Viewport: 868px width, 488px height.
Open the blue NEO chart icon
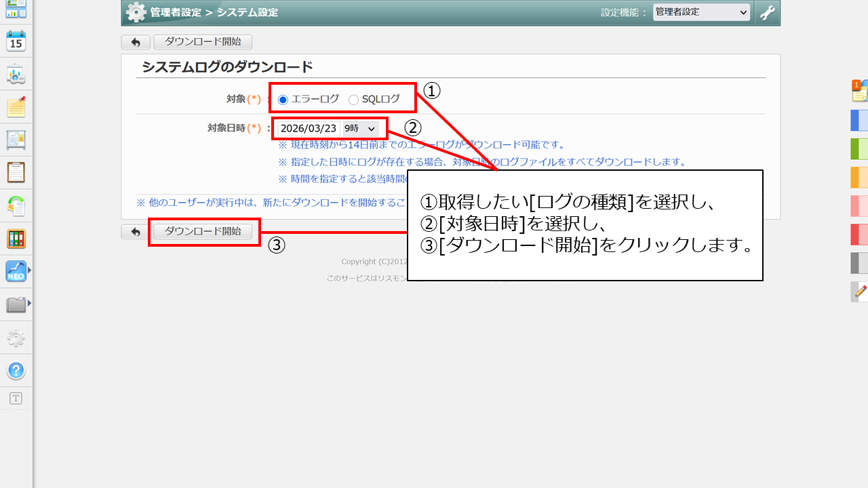pos(16,271)
